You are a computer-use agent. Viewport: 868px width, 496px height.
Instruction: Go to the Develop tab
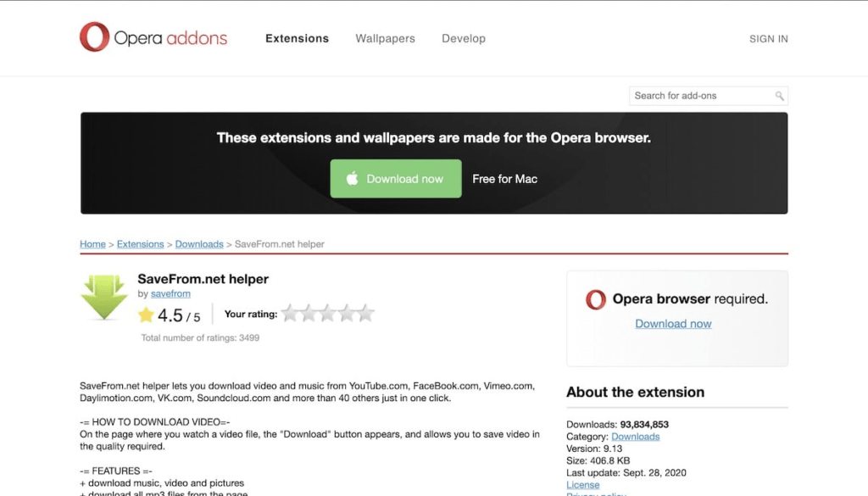[464, 38]
